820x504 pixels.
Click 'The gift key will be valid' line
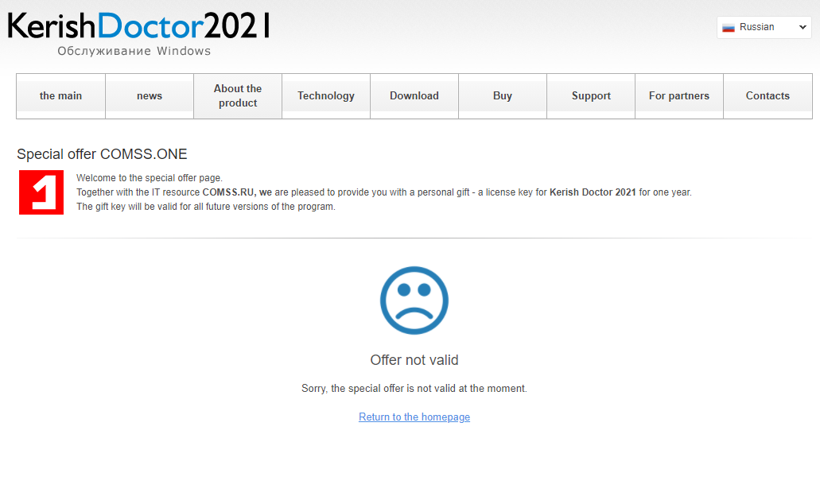pos(206,207)
